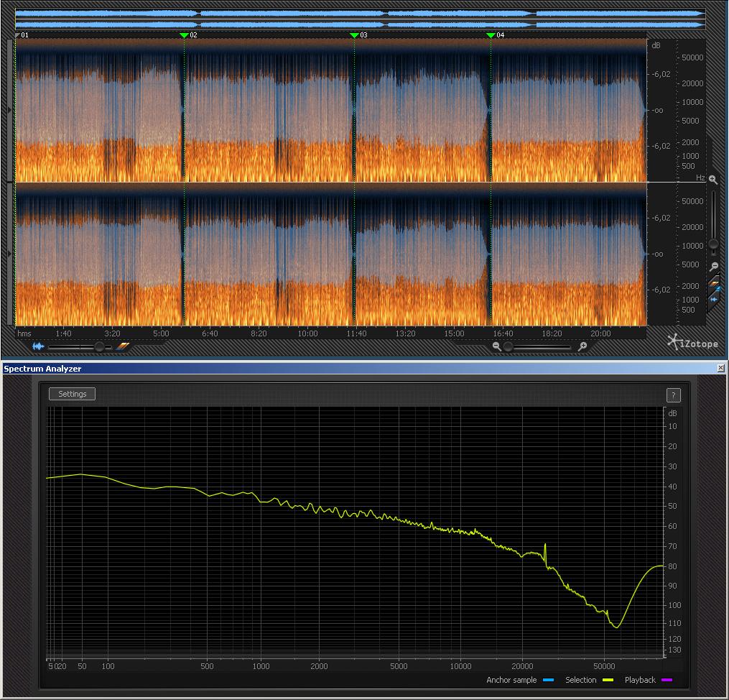
Task: Click the waveform view icon below the timeline
Action: click(38, 346)
